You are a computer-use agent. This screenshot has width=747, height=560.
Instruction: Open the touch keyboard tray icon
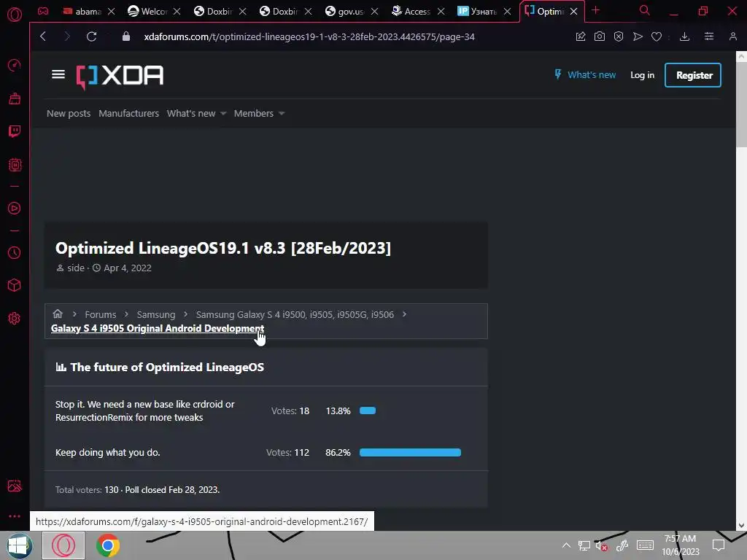point(645,545)
